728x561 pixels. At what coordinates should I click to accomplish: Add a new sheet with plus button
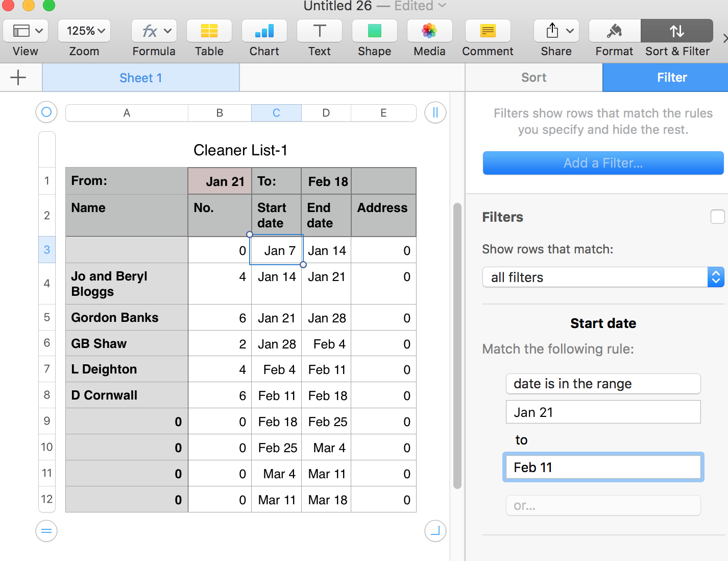pyautogui.click(x=18, y=78)
